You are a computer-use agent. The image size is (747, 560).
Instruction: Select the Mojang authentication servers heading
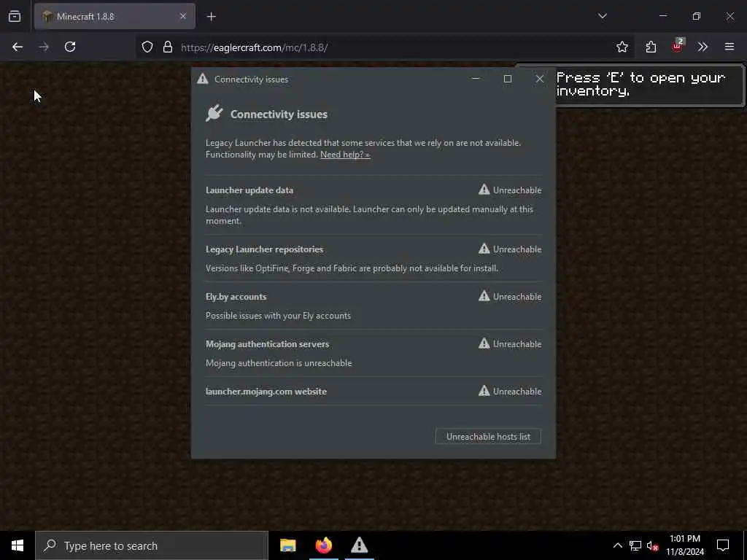point(267,344)
